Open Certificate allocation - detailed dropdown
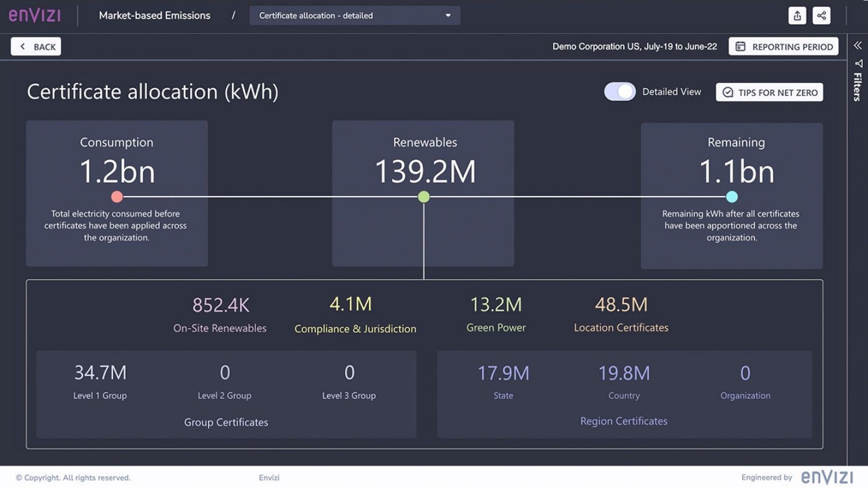Screen dimensions: 868x488 pyautogui.click(x=354, y=15)
